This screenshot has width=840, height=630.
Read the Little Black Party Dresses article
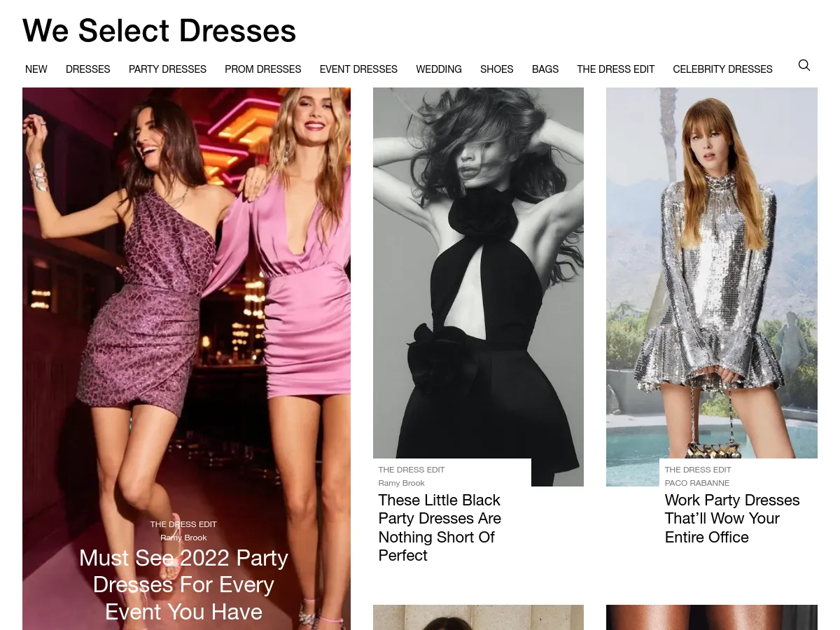440,527
